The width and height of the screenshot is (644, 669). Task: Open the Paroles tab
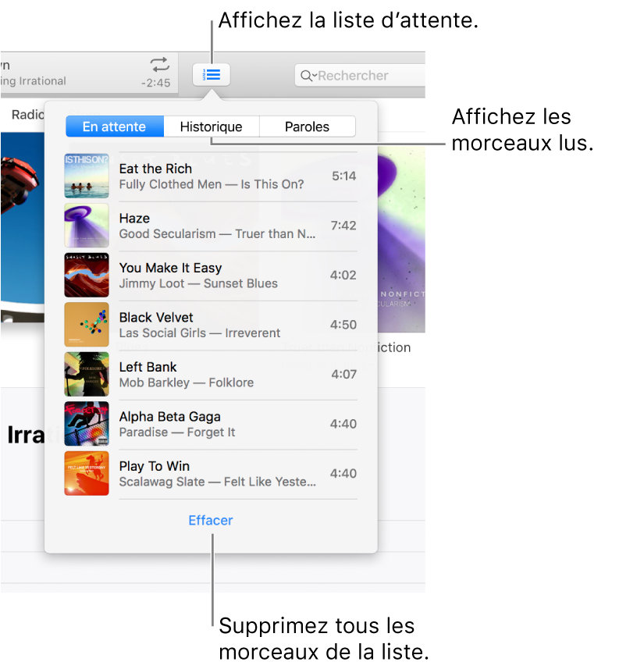pyautogui.click(x=308, y=126)
